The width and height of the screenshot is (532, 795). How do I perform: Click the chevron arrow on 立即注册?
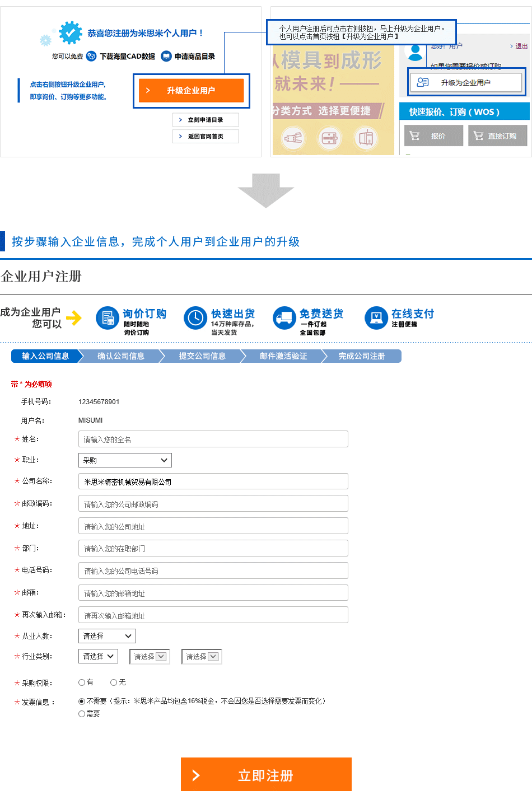(196, 775)
